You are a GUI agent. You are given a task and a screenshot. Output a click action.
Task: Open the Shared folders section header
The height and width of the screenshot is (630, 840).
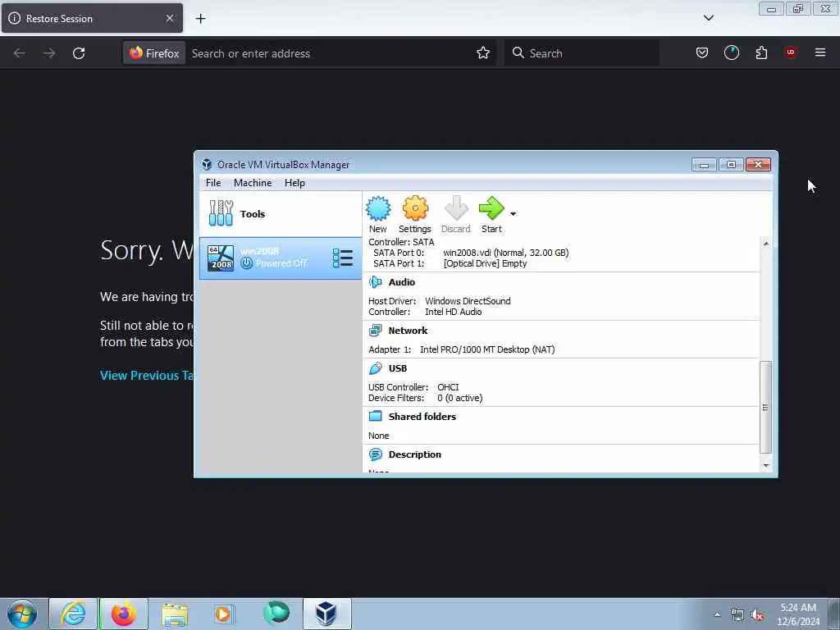pyautogui.click(x=422, y=417)
